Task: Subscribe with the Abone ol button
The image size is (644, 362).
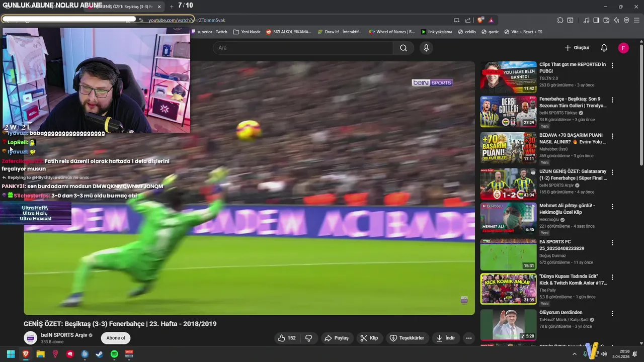Action: [115, 338]
